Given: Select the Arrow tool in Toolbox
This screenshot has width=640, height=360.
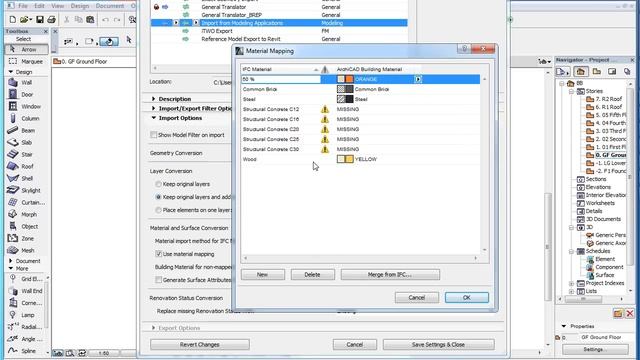Looking at the screenshot, I should [26, 49].
